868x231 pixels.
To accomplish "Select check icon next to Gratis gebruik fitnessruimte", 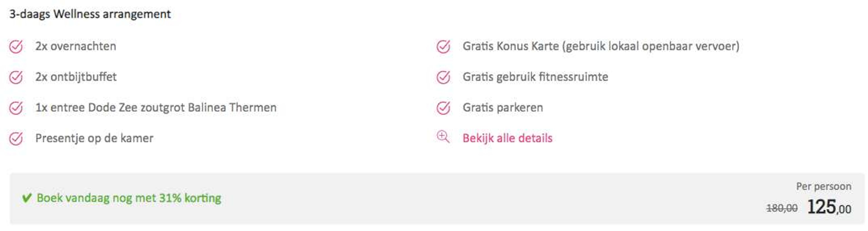I will (x=443, y=77).
